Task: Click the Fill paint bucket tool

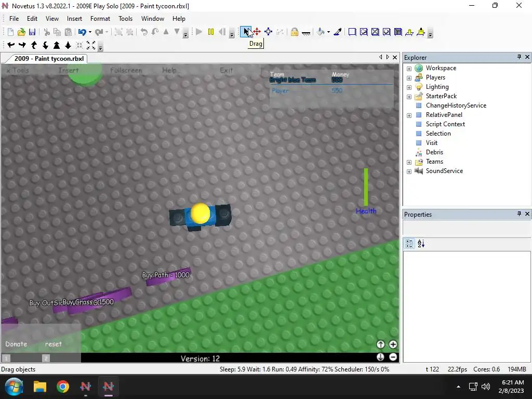Action: 320,32
